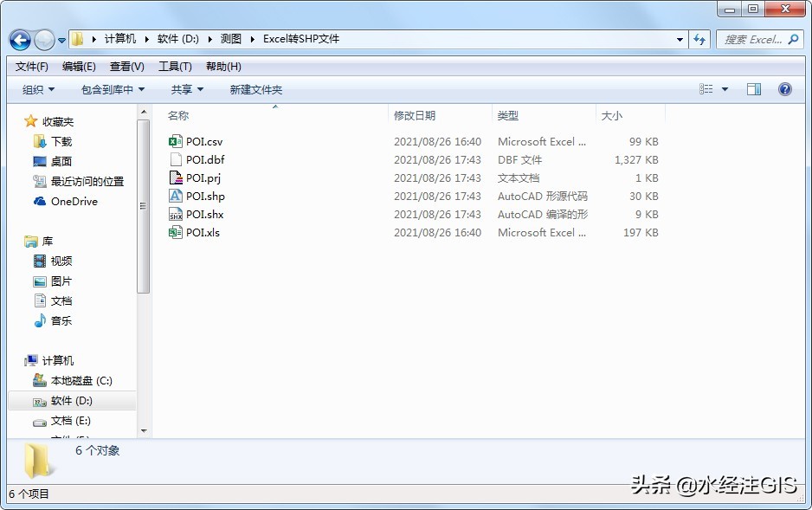Open the 文件(F) menu

(32, 67)
